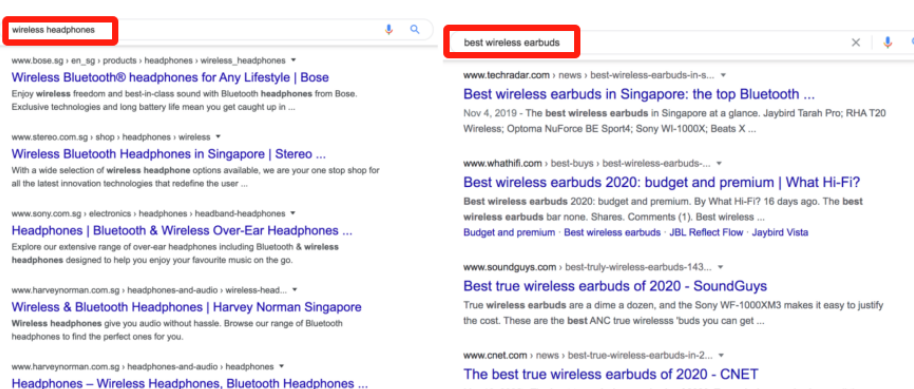Click snippet starting Enjoy wireless freedom
Viewport: 914px width, 389px height.
[184, 100]
